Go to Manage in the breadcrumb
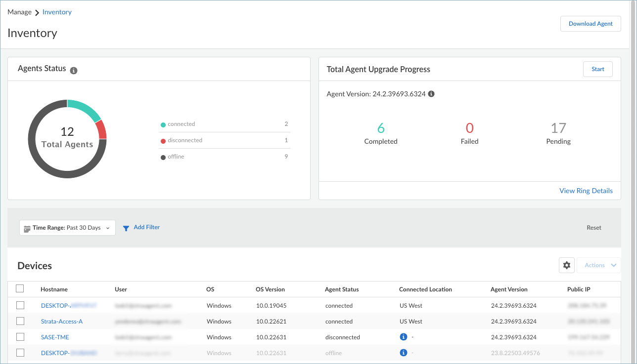The height and width of the screenshot is (364, 637). [19, 12]
